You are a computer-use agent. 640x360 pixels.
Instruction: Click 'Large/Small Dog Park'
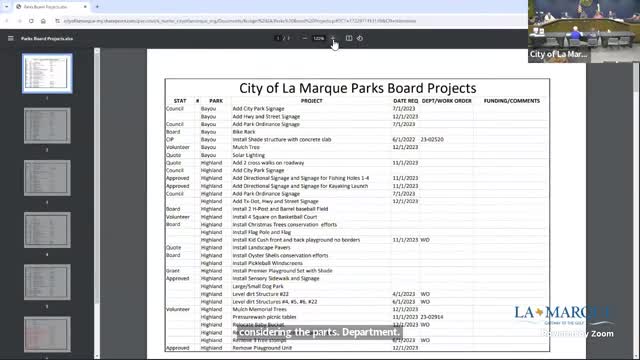point(258,286)
